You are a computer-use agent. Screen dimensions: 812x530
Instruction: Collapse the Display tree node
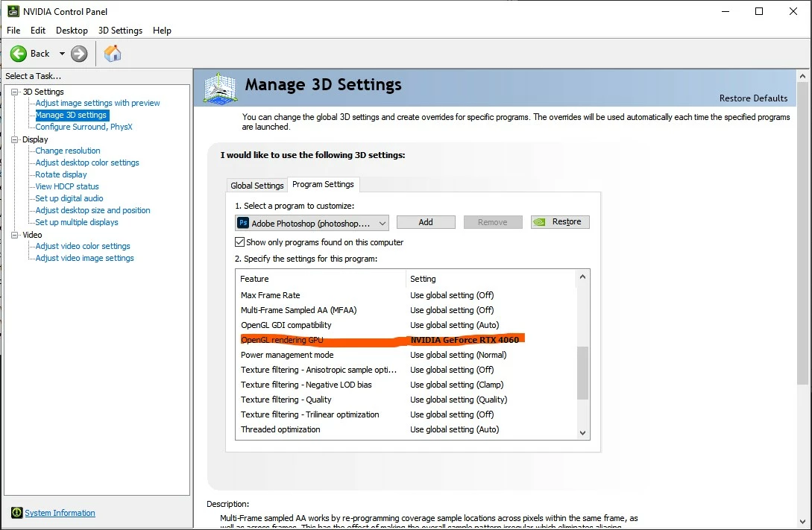tap(14, 139)
